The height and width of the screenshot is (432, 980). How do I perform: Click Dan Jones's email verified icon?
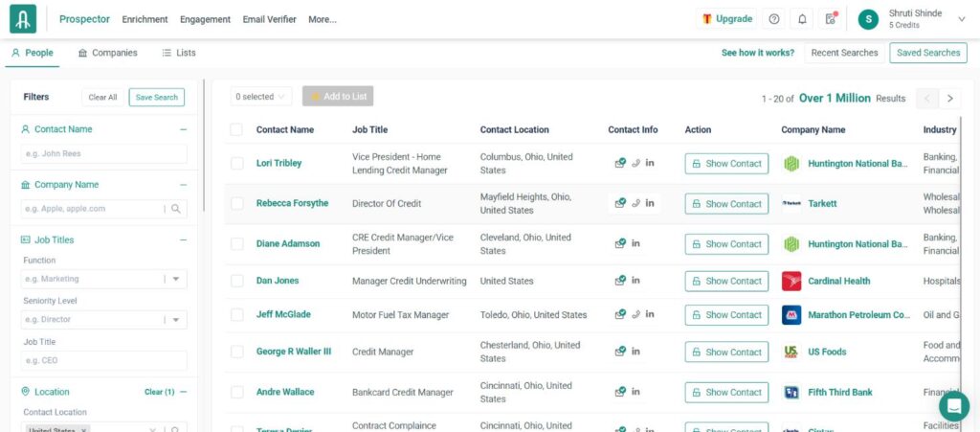click(620, 281)
